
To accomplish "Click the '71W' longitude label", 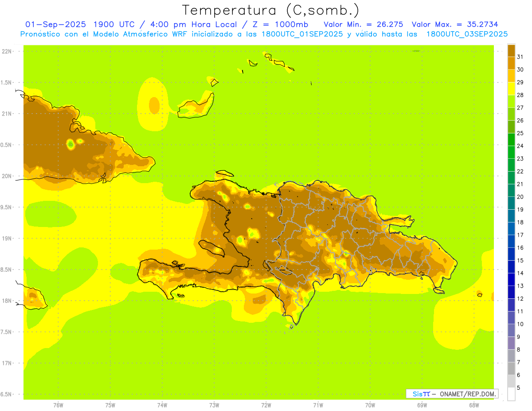I will [318, 405].
